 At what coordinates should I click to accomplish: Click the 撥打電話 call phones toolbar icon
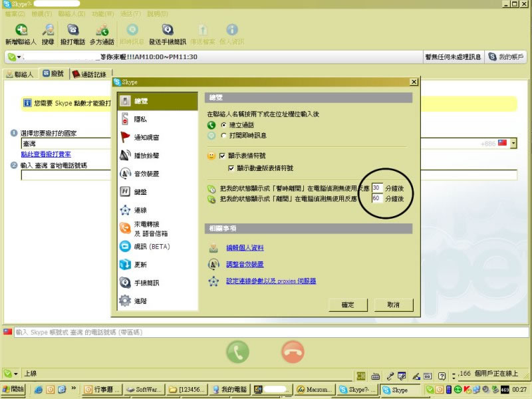point(72,35)
